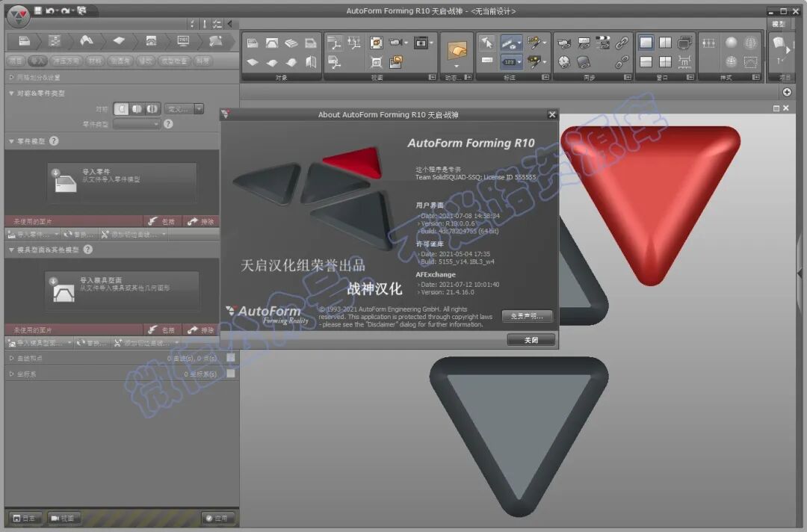This screenshot has height=532, width=807.
Task: Click 排除 in the die face unused faces bar
Action: coord(201,330)
